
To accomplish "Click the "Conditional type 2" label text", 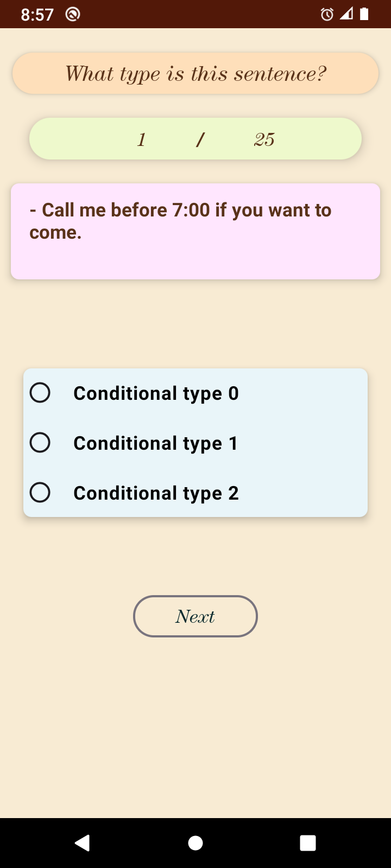I will coord(156,493).
